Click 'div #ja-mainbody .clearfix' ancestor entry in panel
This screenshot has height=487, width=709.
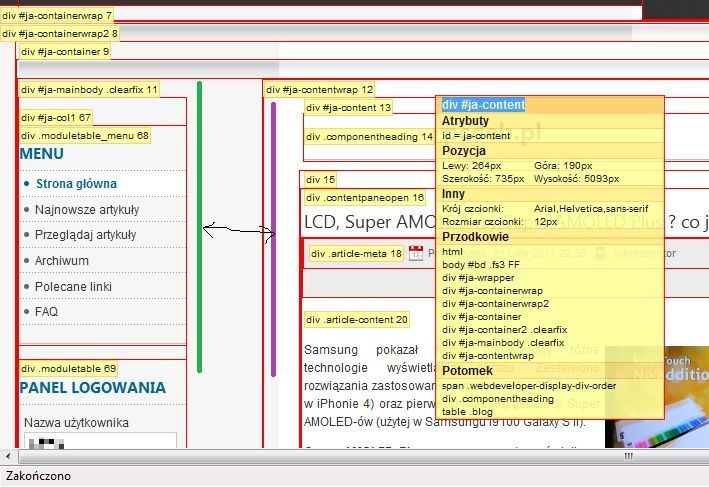[x=503, y=343]
